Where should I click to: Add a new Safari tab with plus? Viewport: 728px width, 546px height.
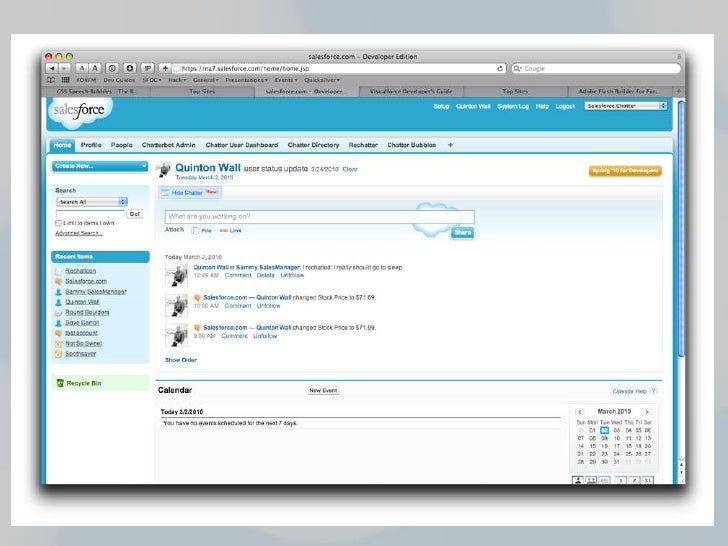pos(678,91)
